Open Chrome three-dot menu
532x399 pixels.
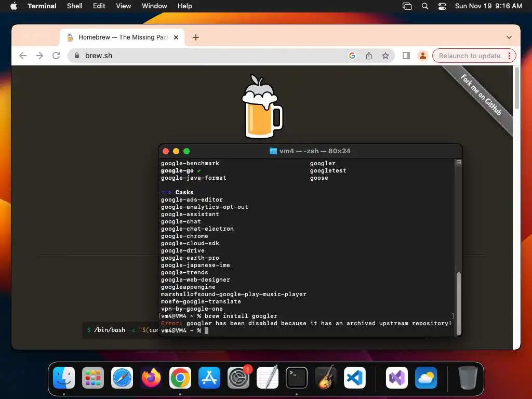coord(509,56)
